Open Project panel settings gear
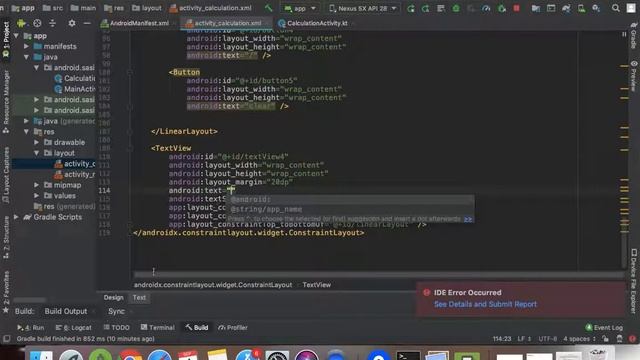Image resolution: width=640 pixels, height=360 pixels. [x=72, y=23]
